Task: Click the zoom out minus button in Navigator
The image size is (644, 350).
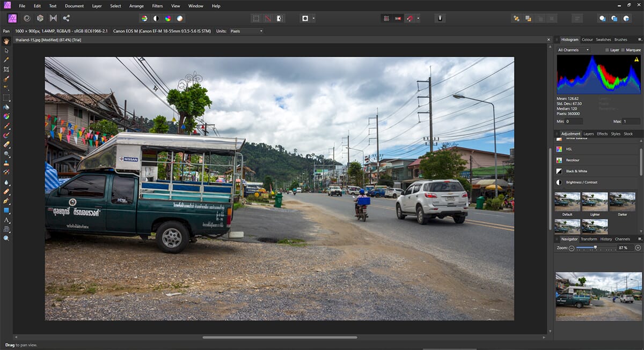Action: [572, 248]
